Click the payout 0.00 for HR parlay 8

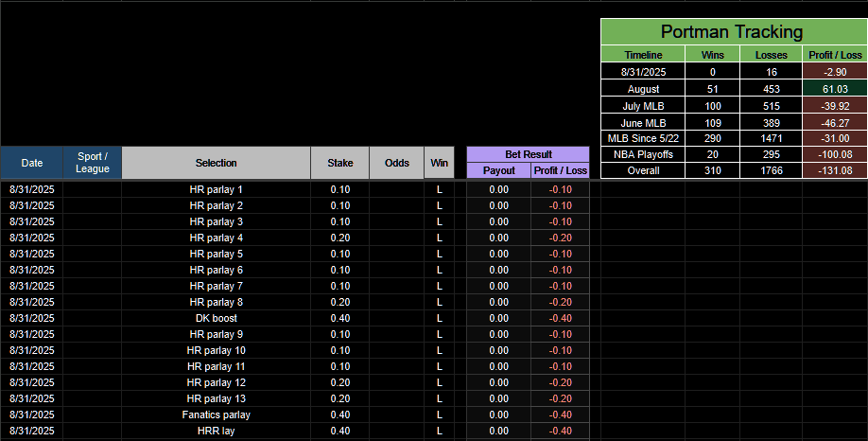498,302
